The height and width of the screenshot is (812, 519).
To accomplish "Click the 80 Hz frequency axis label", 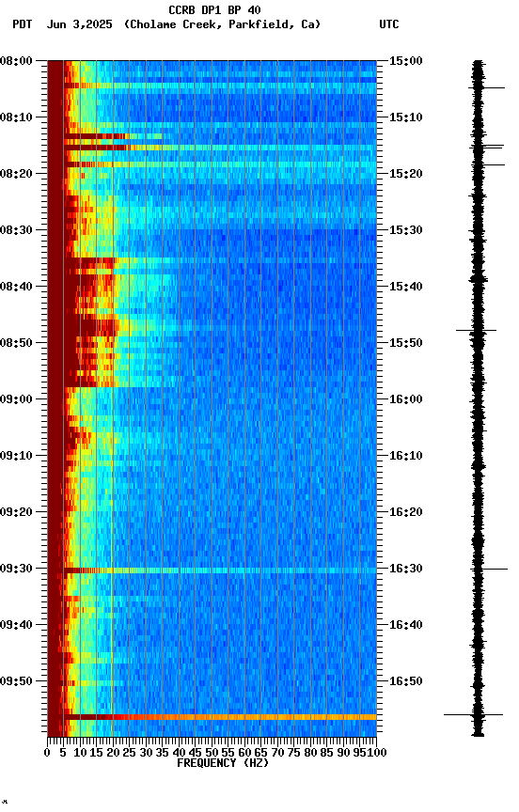I will click(310, 753).
